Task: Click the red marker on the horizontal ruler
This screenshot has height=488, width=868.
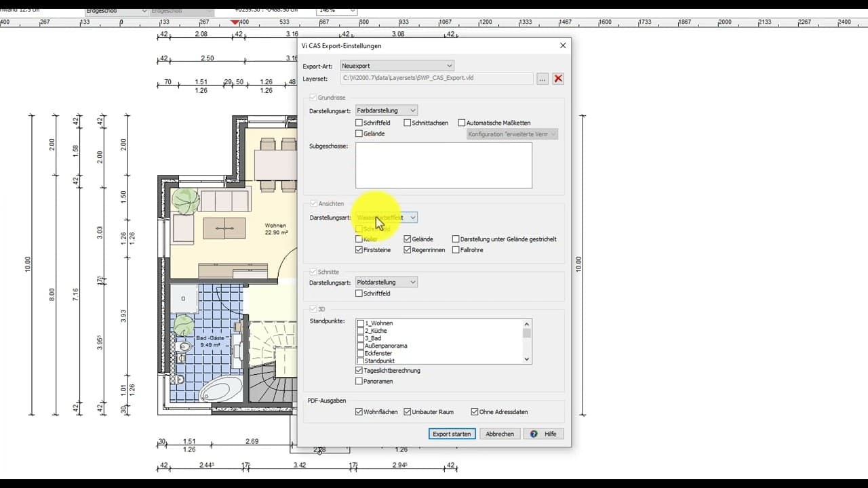Action: [235, 22]
